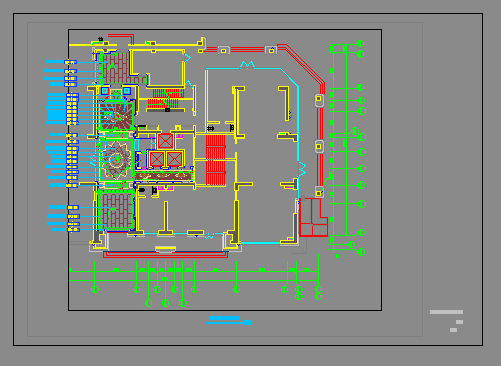Image resolution: width=501 pixels, height=366 pixels.
Task: Select the single upper elevator shaft box
Action: (x=165, y=141)
